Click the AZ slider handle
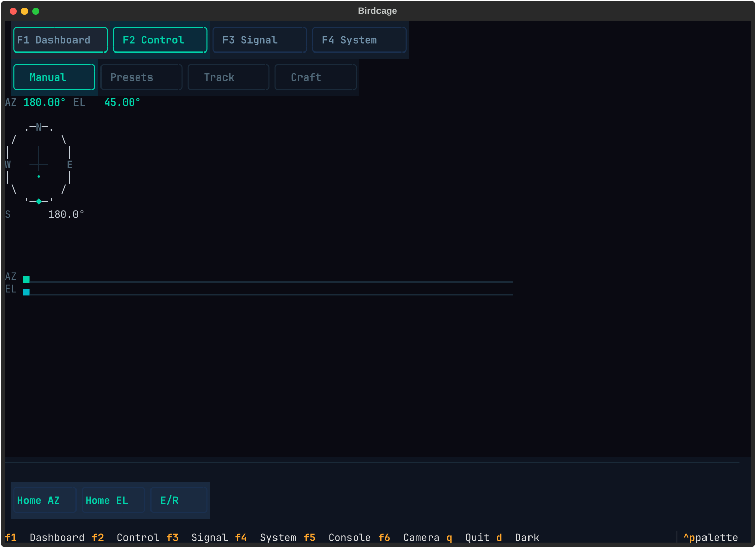756x548 pixels. click(x=27, y=279)
